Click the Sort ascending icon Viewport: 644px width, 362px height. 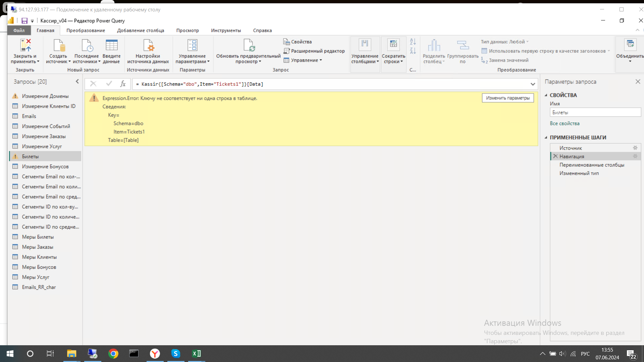[x=413, y=42]
